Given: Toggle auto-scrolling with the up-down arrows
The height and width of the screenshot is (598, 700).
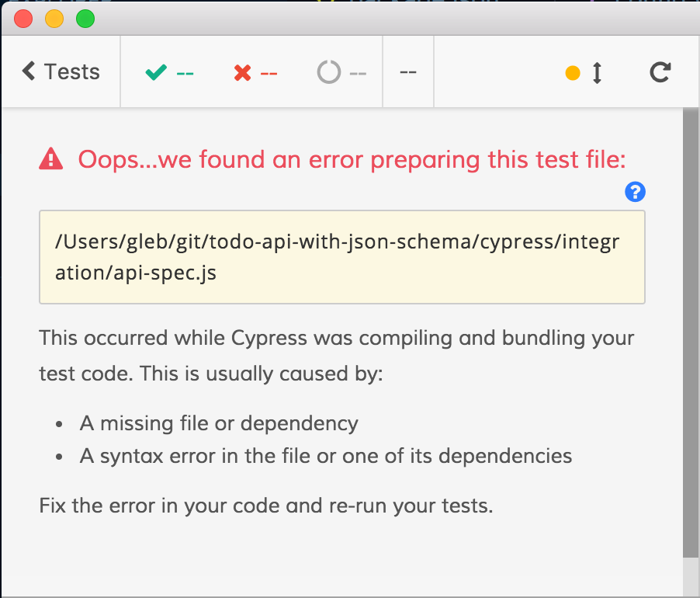Looking at the screenshot, I should (597, 73).
